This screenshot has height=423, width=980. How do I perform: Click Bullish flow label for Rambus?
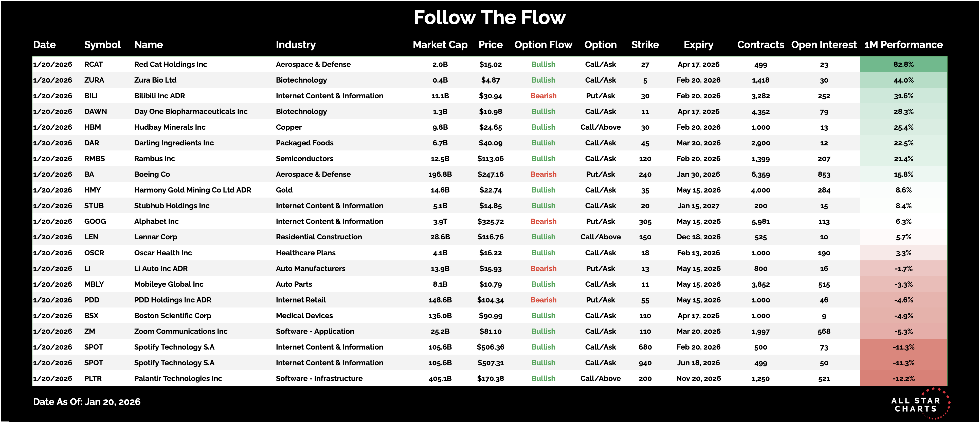[x=543, y=159]
